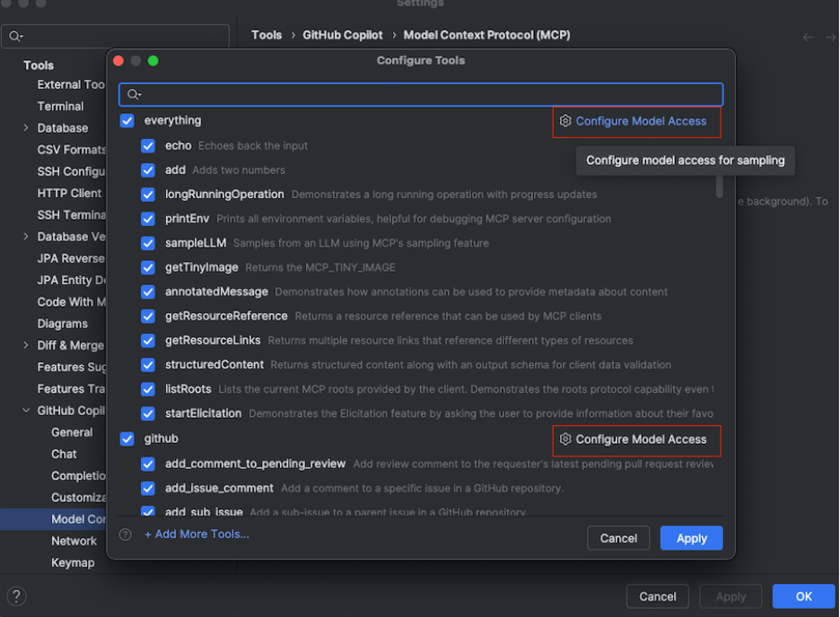
Task: Open HTTP Client settings page
Action: [69, 193]
